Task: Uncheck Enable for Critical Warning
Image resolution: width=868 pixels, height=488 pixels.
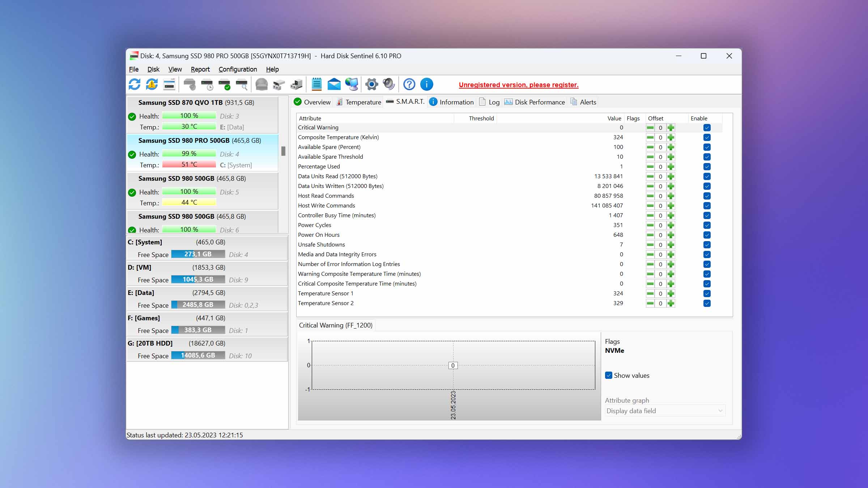Action: (x=707, y=128)
